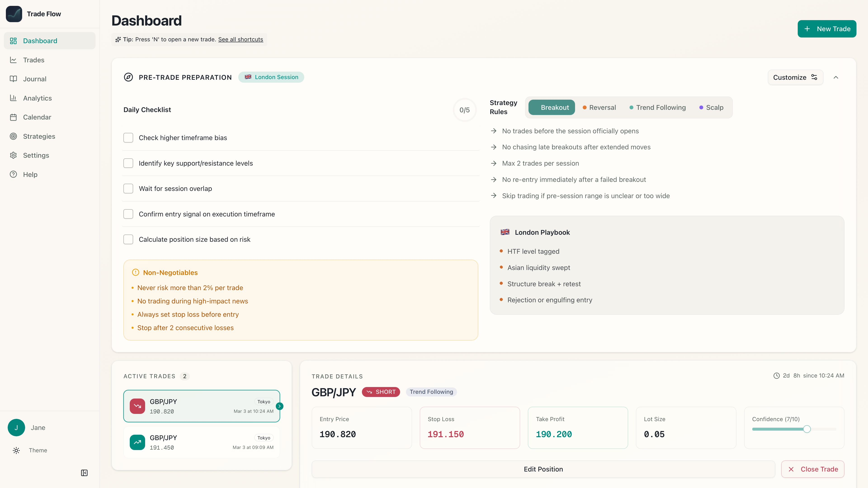Select the Journal book icon

14,79
